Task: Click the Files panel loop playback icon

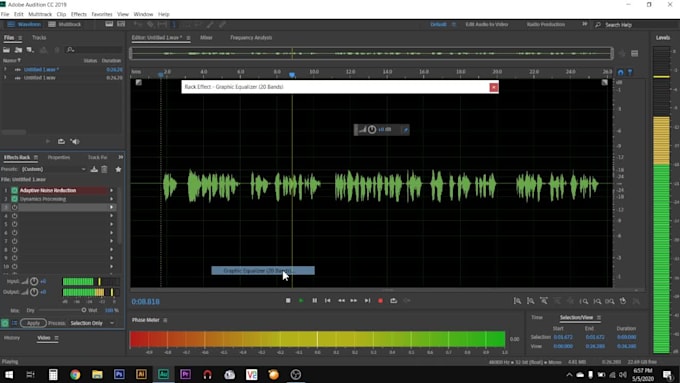Action: point(61,141)
